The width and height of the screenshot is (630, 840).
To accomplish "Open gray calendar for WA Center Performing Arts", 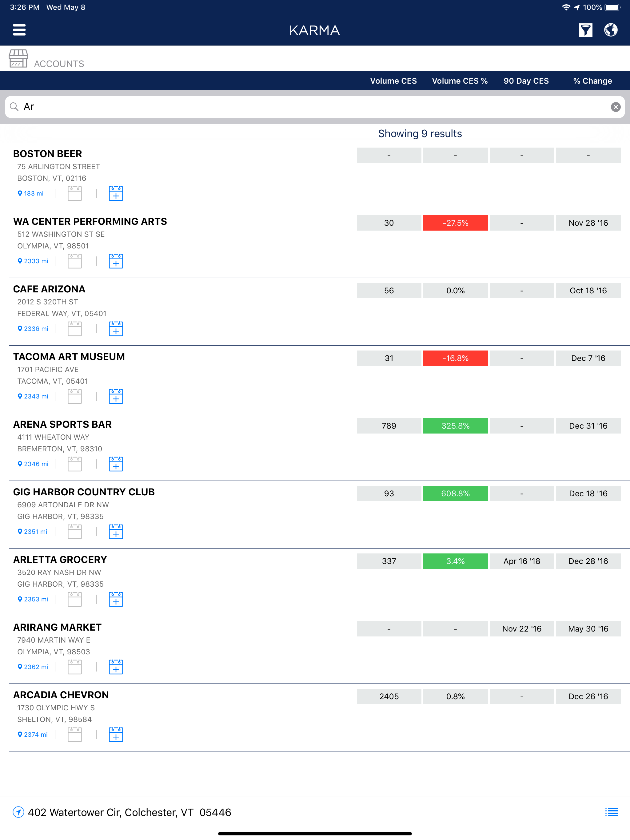I will pos(74,261).
